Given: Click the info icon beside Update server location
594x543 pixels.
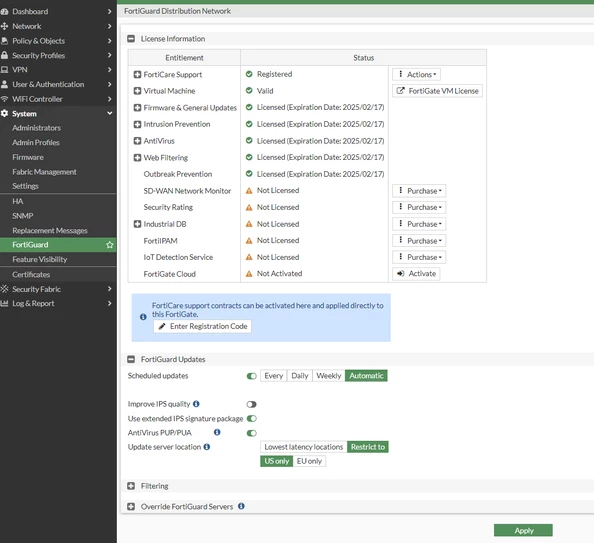Looking at the screenshot, I should (x=207, y=447).
